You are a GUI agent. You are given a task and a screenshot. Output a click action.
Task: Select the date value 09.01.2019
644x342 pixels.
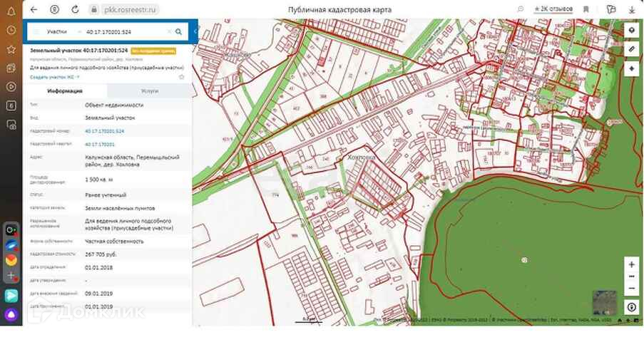coord(98,294)
